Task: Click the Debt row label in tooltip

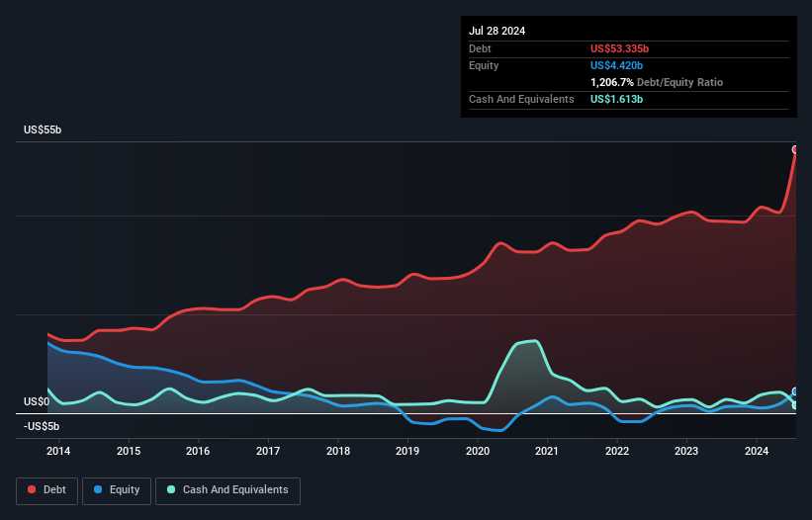Action: pos(480,48)
